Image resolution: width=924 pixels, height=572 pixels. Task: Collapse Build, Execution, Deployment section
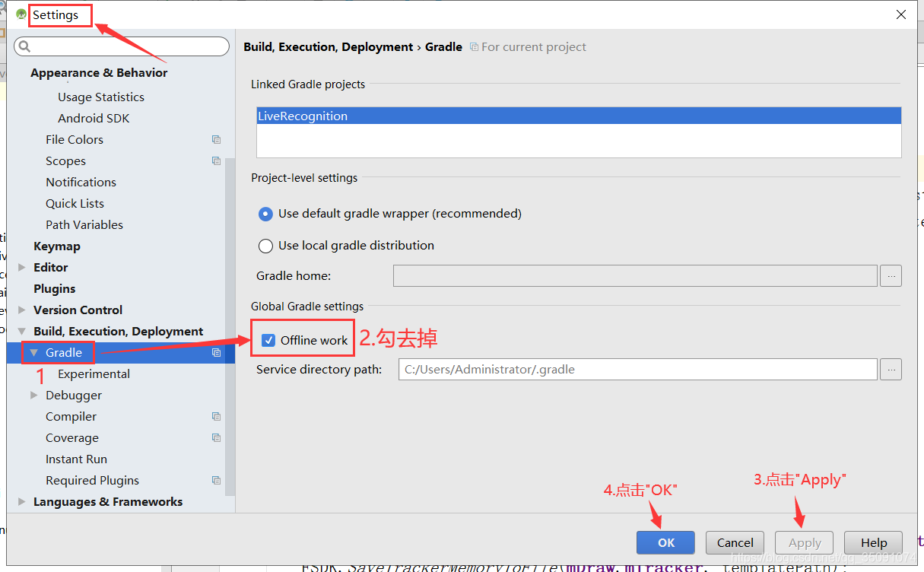click(x=21, y=331)
